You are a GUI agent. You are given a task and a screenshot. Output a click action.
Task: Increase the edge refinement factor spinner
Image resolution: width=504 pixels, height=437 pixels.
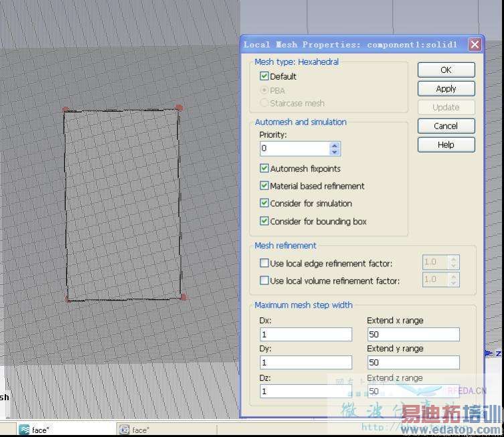453,259
